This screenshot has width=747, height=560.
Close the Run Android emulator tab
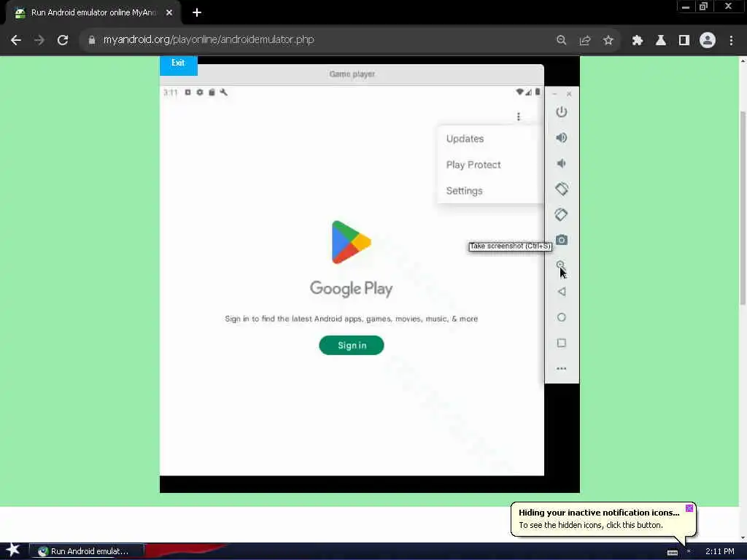169,13
